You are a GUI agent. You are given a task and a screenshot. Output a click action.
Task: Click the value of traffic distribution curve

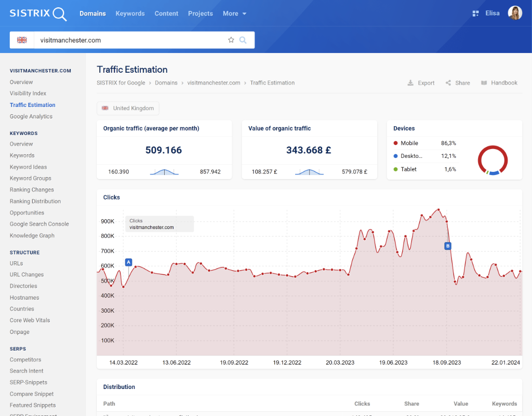point(309,172)
